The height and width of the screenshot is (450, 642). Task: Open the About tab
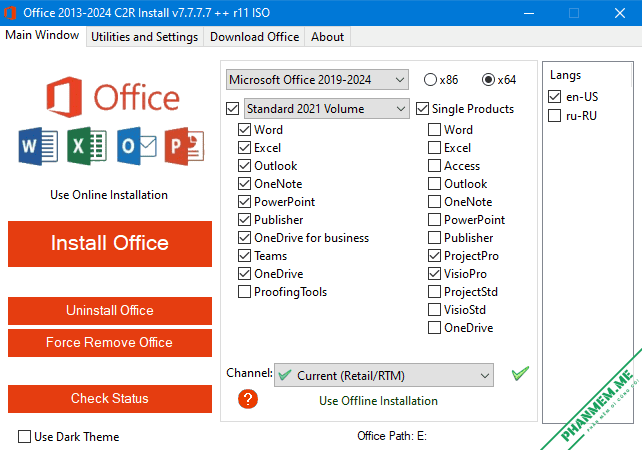pos(327,37)
